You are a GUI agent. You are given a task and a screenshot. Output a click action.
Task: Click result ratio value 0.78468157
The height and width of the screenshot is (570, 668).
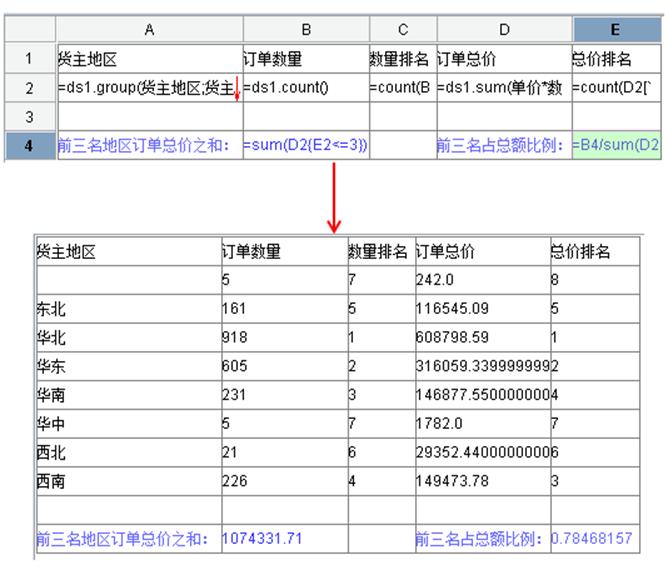click(592, 538)
